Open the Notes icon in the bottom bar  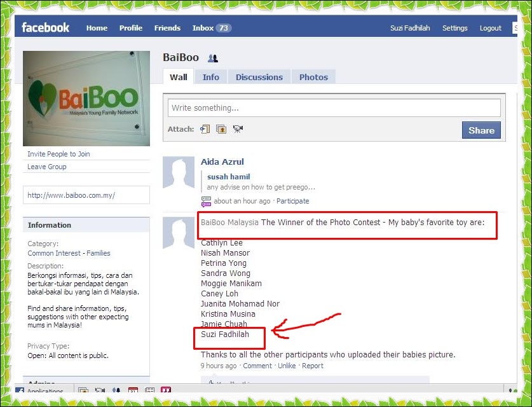pos(149,390)
